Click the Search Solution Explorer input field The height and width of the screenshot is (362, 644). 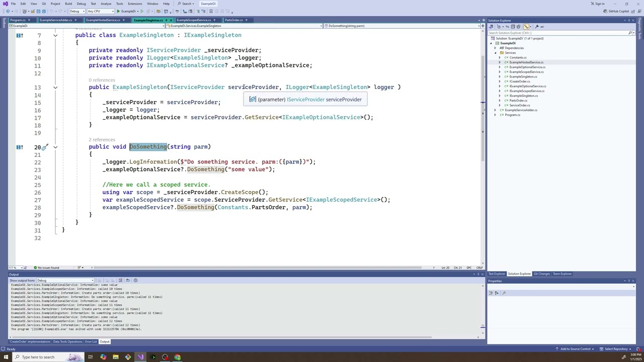coord(557,33)
